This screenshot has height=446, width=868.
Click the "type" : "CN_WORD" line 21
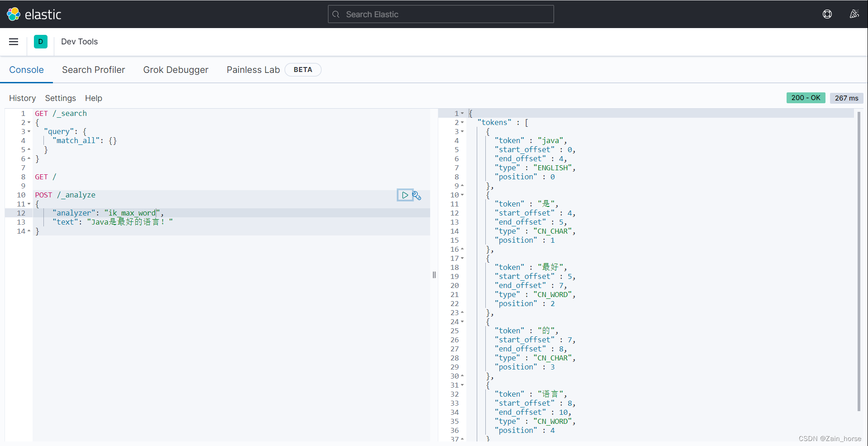[535, 295]
